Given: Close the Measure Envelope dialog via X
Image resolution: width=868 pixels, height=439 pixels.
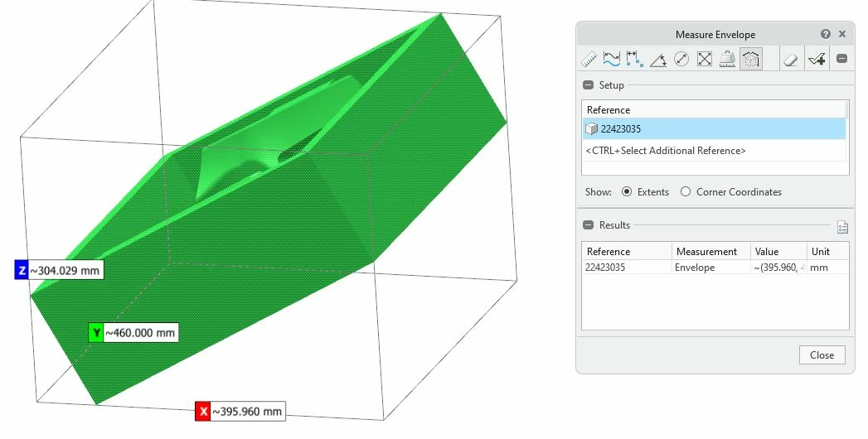Looking at the screenshot, I should click(842, 34).
